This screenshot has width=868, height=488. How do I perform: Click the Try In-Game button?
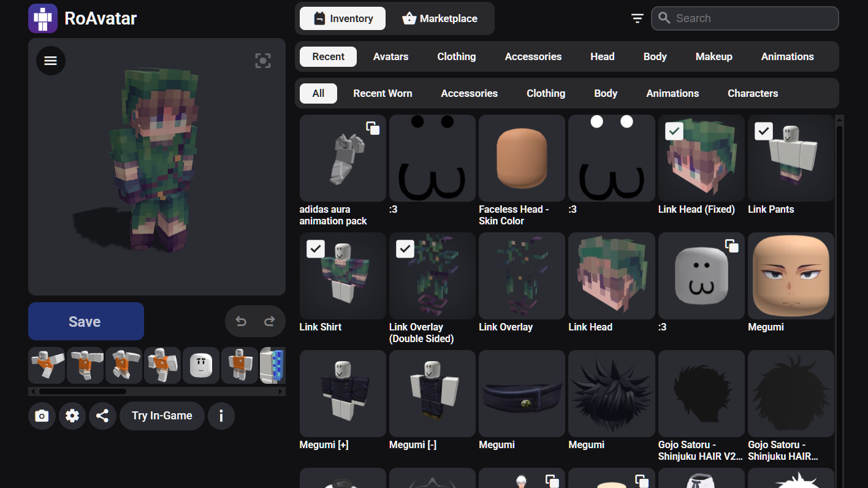pos(162,416)
